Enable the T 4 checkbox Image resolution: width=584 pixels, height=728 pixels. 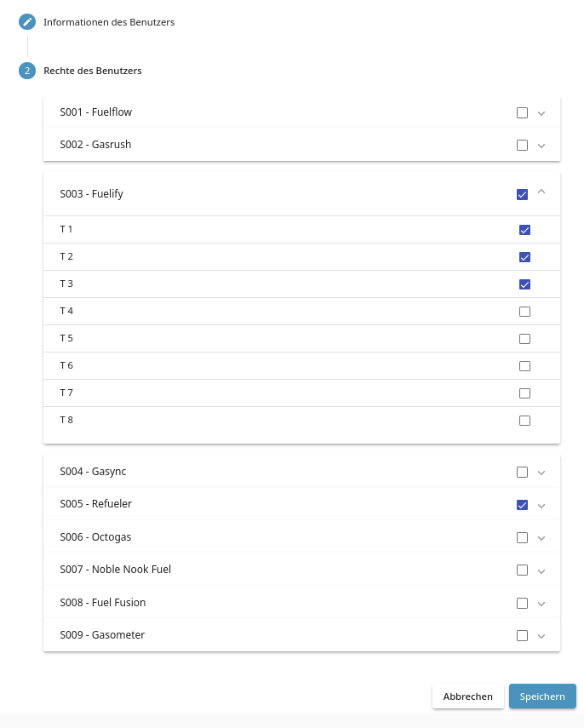pos(524,312)
